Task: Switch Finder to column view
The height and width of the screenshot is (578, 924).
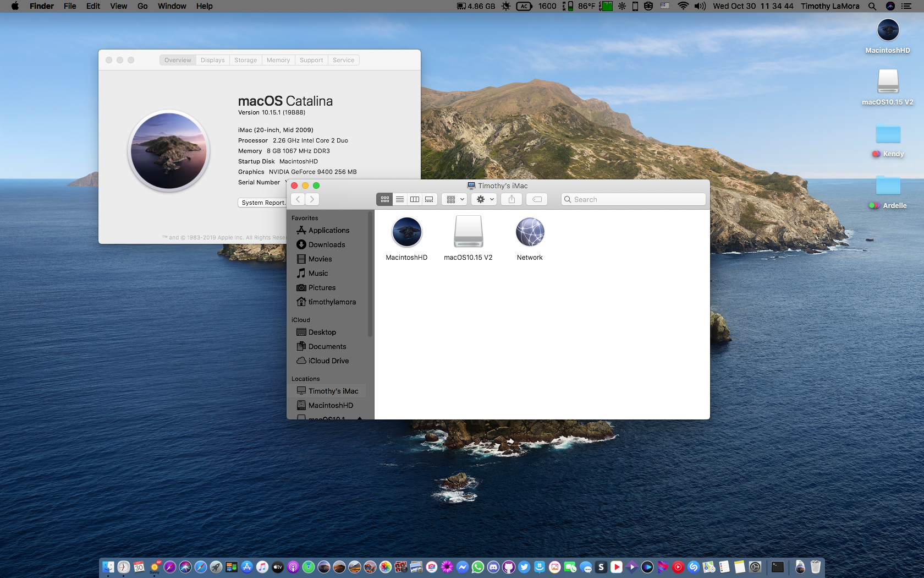Action: [x=415, y=199]
